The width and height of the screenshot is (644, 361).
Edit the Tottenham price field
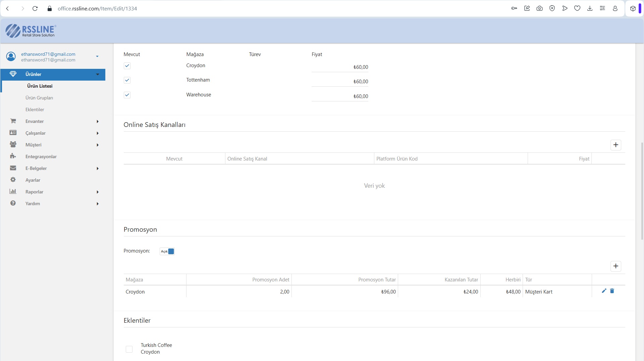coord(340,82)
